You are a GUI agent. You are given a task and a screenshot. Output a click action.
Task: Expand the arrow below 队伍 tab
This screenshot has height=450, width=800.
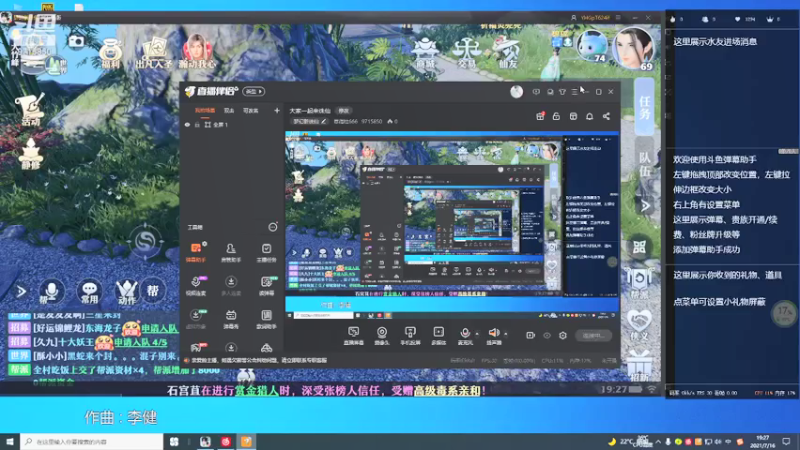(645, 206)
